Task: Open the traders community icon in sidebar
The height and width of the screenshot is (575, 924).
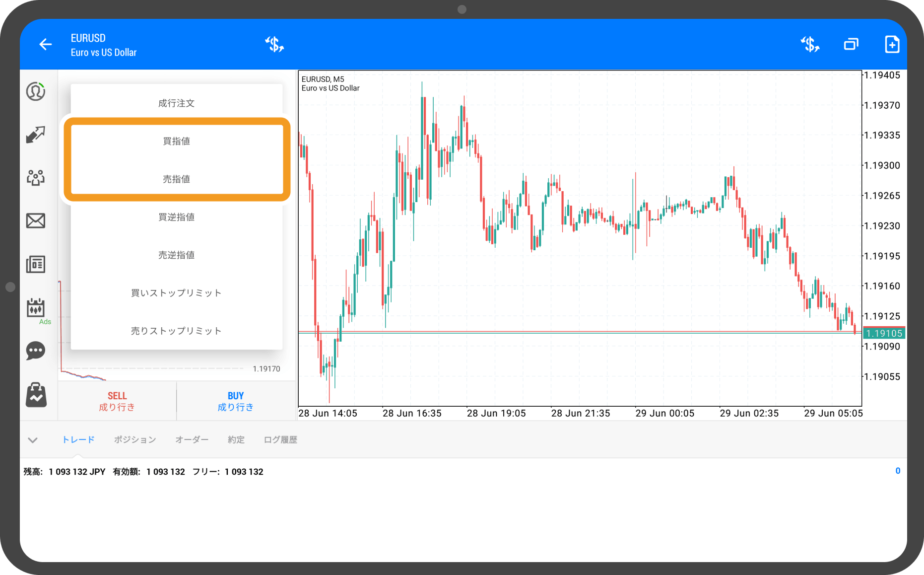Action: (36, 177)
